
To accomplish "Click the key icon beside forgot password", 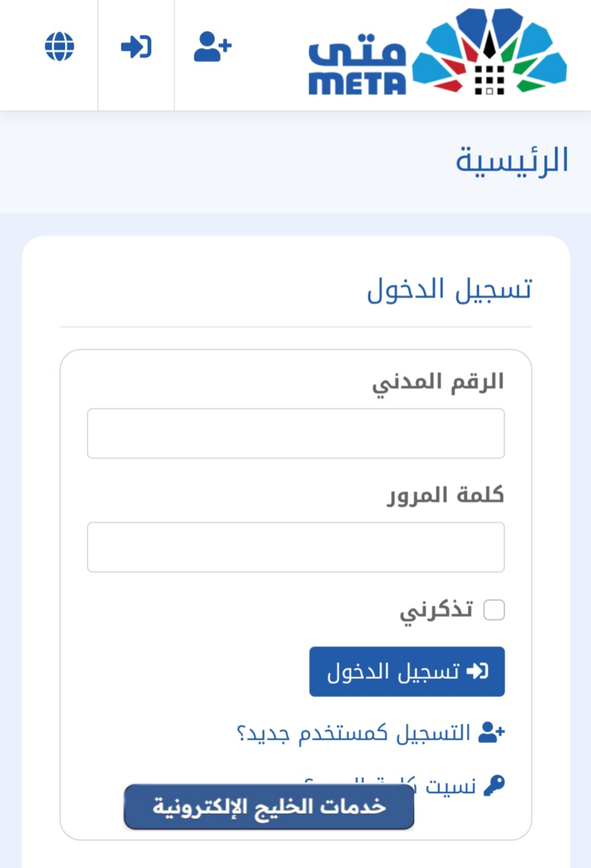I will point(494,786).
